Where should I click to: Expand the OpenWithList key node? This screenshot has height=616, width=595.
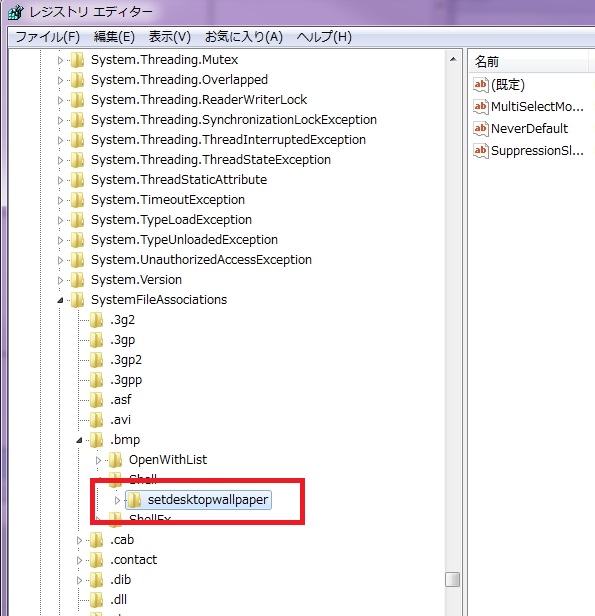98,460
